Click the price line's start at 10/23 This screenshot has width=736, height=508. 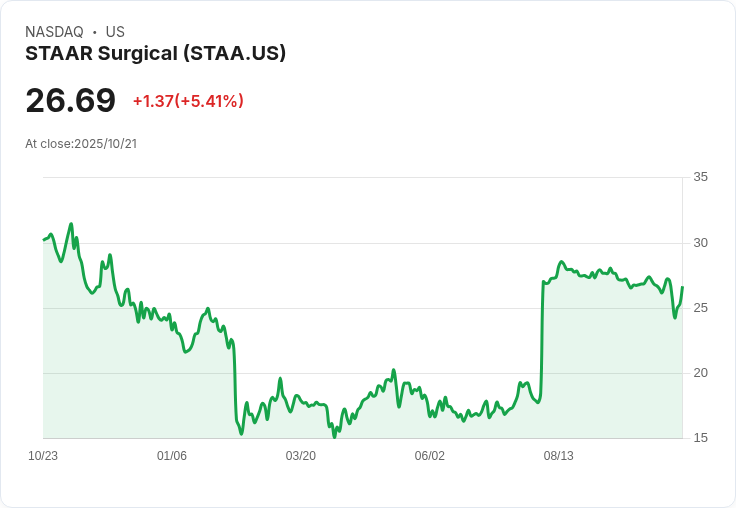coord(44,240)
